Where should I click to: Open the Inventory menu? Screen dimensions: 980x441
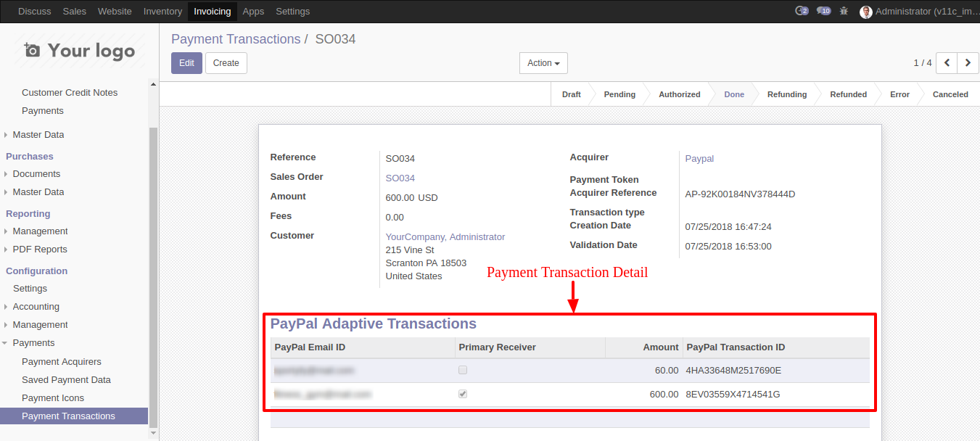click(x=162, y=11)
